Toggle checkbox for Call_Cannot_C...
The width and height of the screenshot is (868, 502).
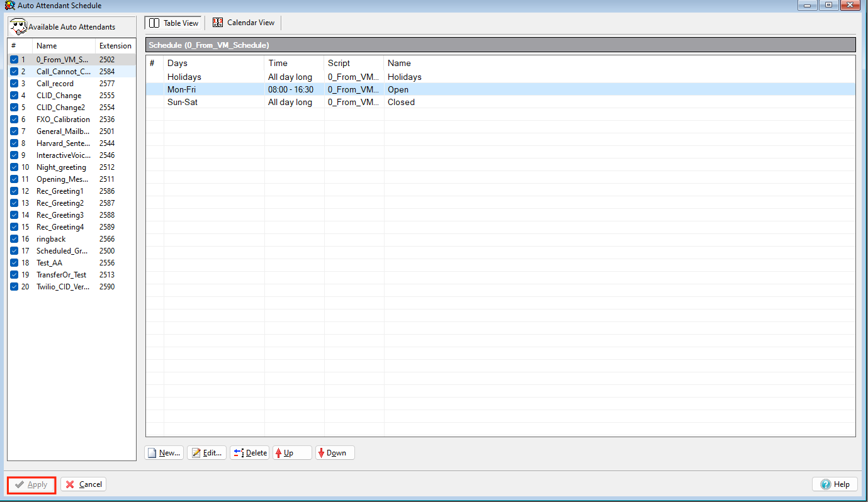[14, 72]
